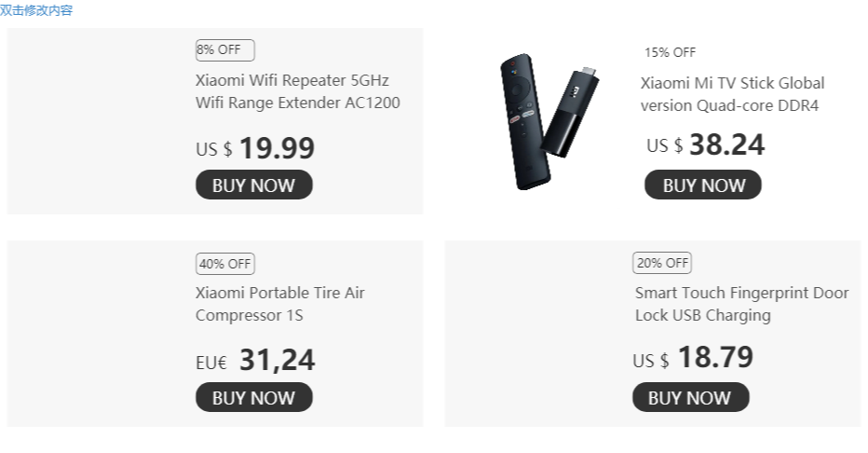
Task: Open Smart Touch Fingerprint Door Lock title
Action: [x=741, y=304]
